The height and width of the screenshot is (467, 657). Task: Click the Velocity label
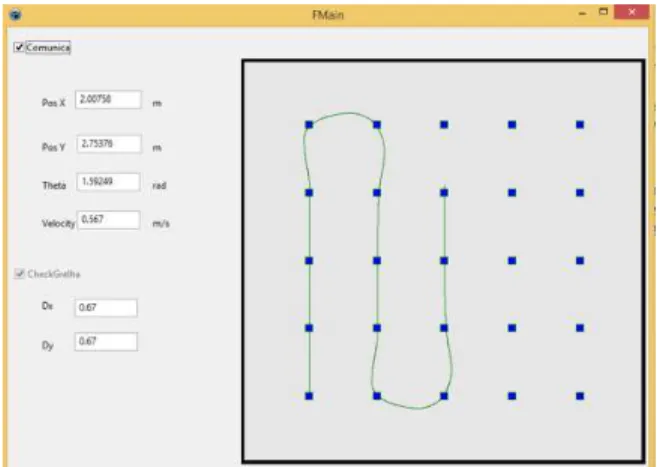58,223
